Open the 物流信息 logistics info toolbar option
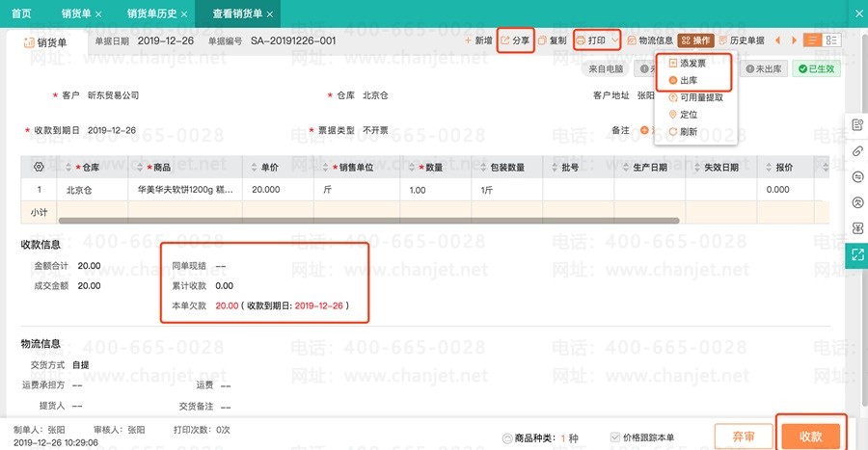868x450 pixels. (650, 40)
